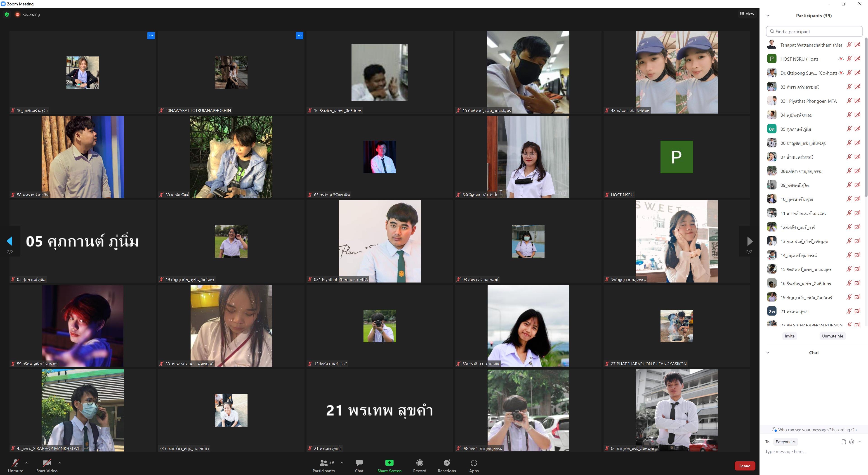Select 05 ศุภกานต์ ภู่นิ่ม participant row
This screenshot has height=475, width=868.
(814, 129)
